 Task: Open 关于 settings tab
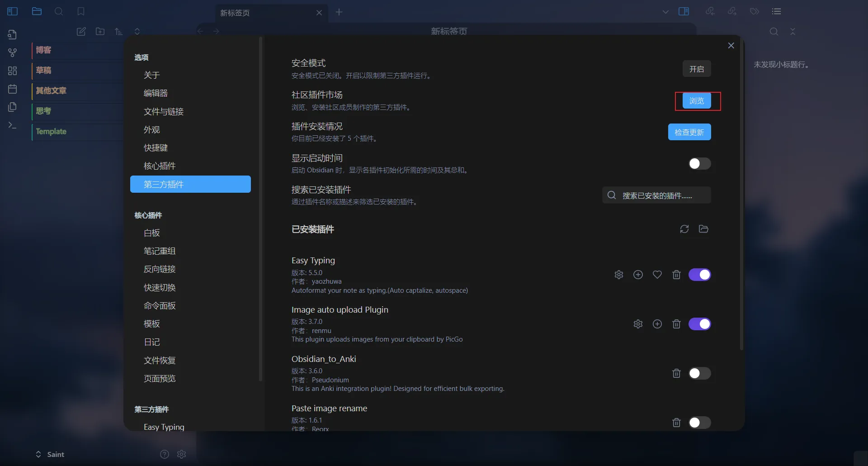pos(190,75)
